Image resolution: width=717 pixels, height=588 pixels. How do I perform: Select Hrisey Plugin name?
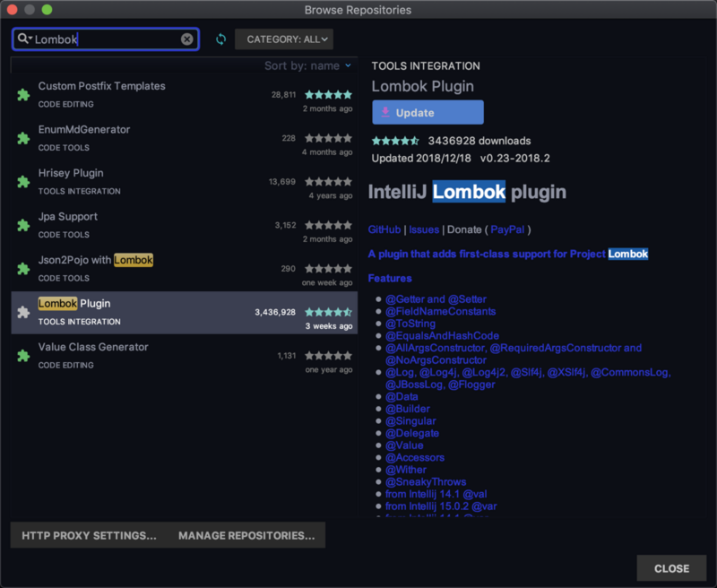71,173
